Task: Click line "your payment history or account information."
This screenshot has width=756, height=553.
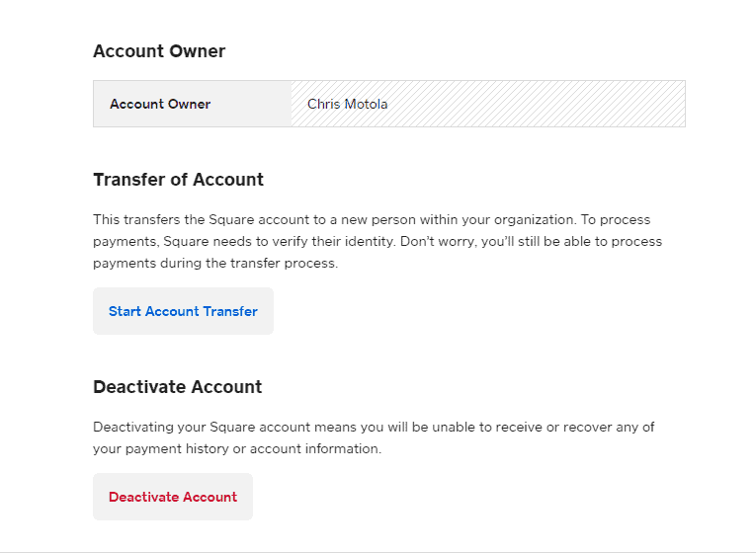Action: [x=236, y=448]
